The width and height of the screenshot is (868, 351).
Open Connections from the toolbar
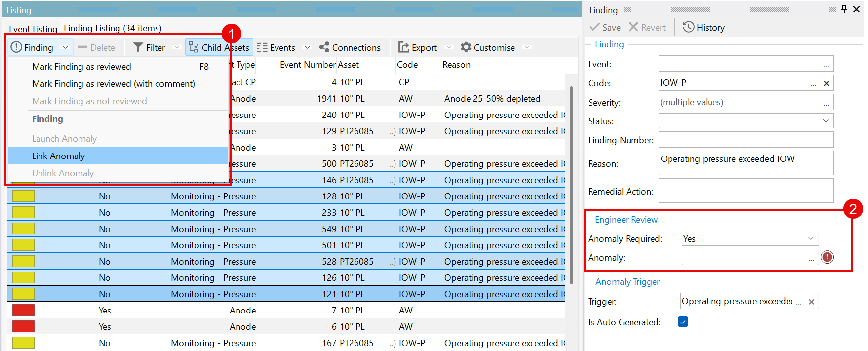[350, 47]
